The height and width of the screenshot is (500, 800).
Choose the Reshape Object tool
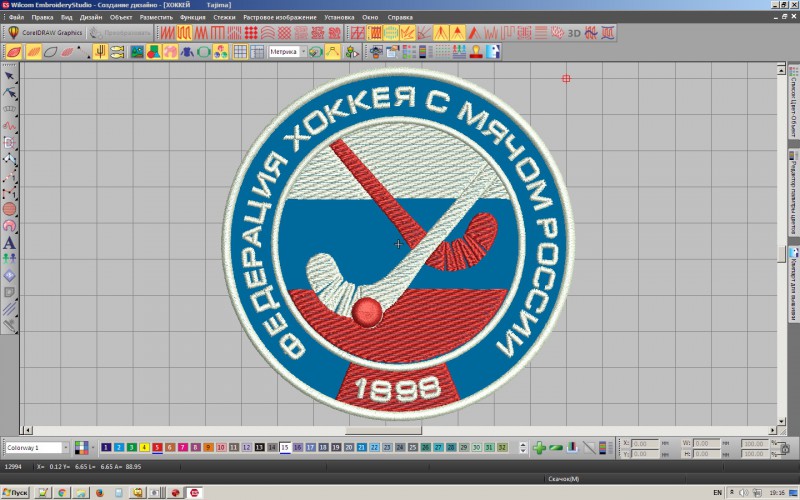[10, 92]
